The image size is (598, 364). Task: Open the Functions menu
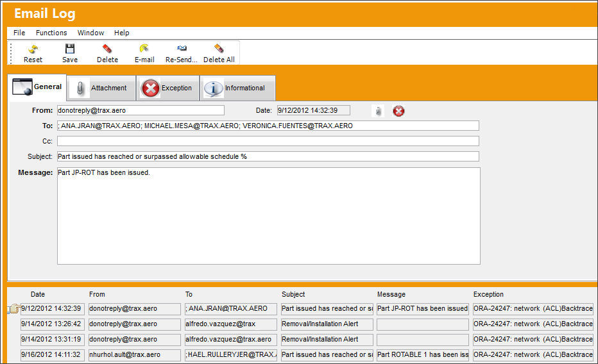(51, 33)
